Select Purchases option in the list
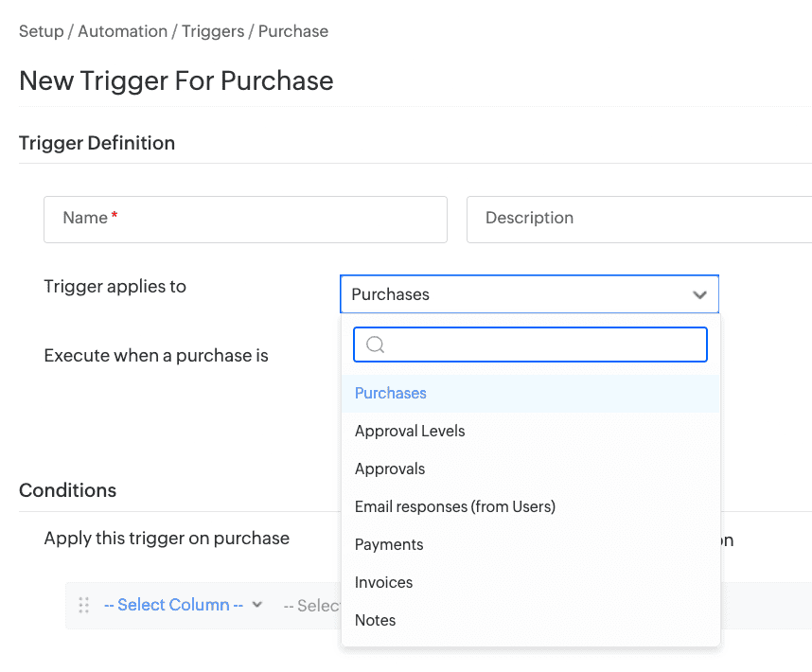 pyautogui.click(x=391, y=393)
